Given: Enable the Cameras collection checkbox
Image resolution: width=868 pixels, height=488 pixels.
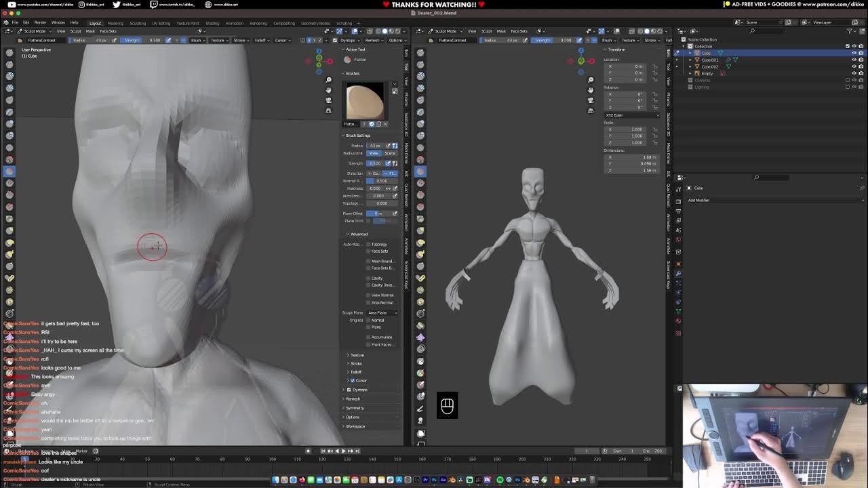Looking at the screenshot, I should click(x=848, y=80).
